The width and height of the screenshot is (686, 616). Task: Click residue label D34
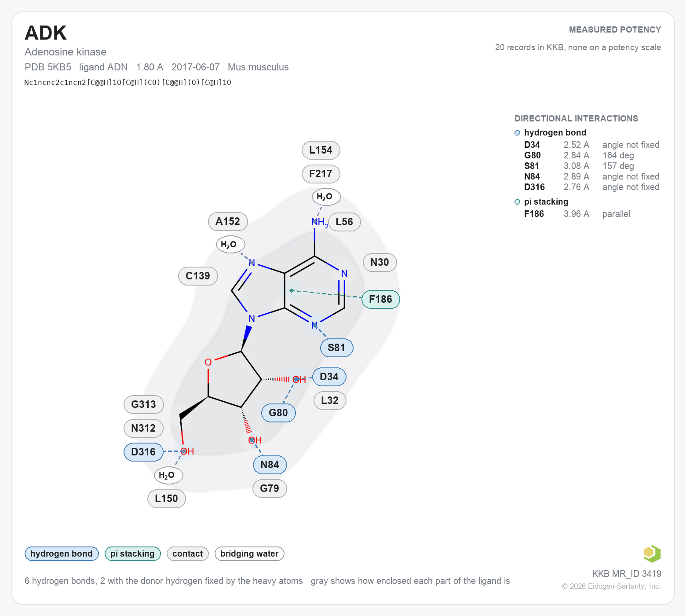point(329,377)
